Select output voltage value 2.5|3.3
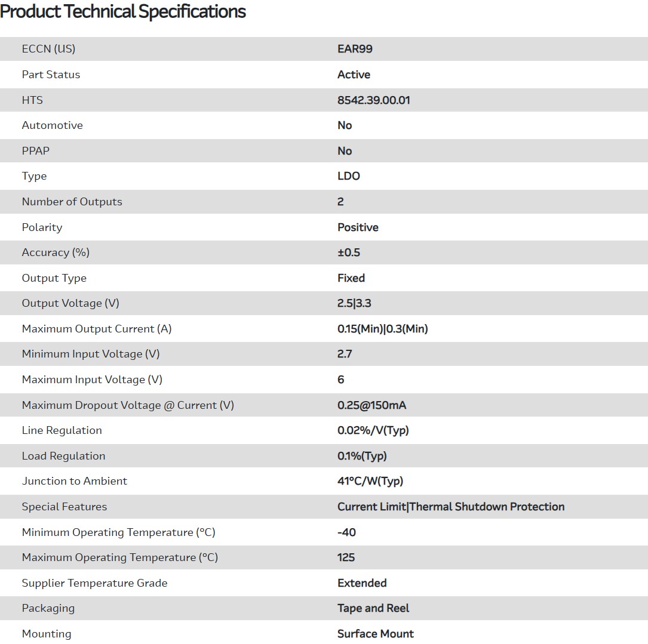 click(x=354, y=303)
